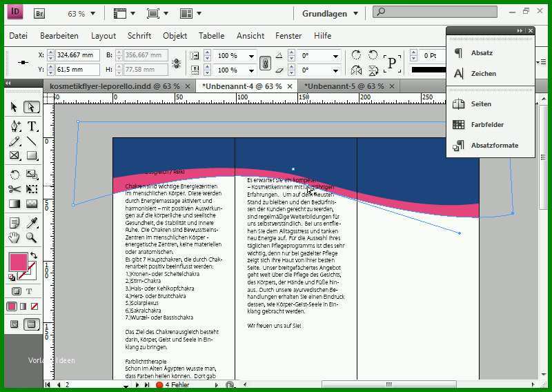Select the Rectangle tool
Image resolution: width=552 pixels, height=392 pixels.
pyautogui.click(x=32, y=155)
